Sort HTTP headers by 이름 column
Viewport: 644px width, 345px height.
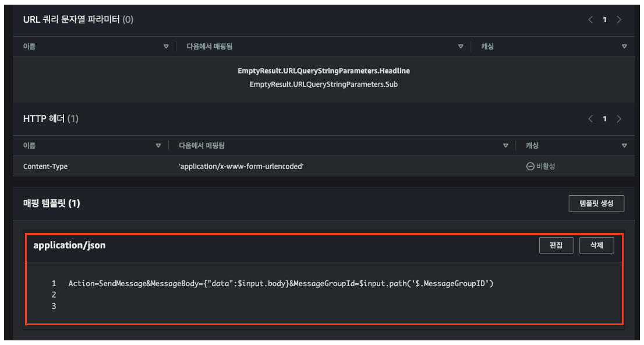click(158, 146)
